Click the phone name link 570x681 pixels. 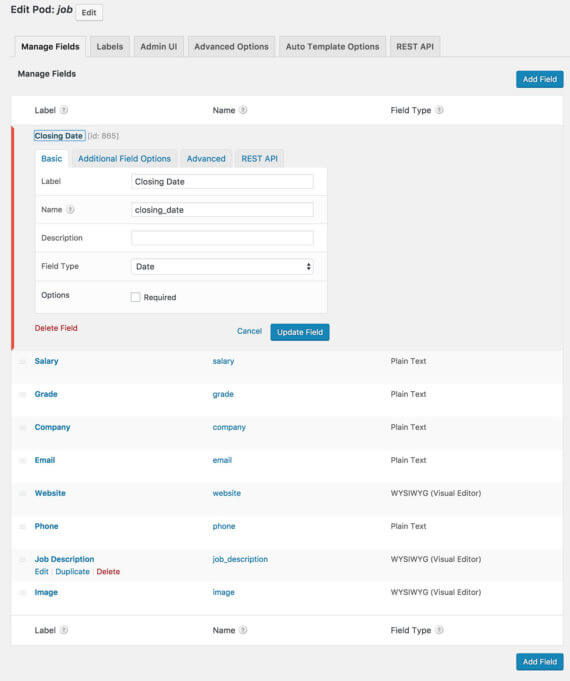tap(224, 526)
